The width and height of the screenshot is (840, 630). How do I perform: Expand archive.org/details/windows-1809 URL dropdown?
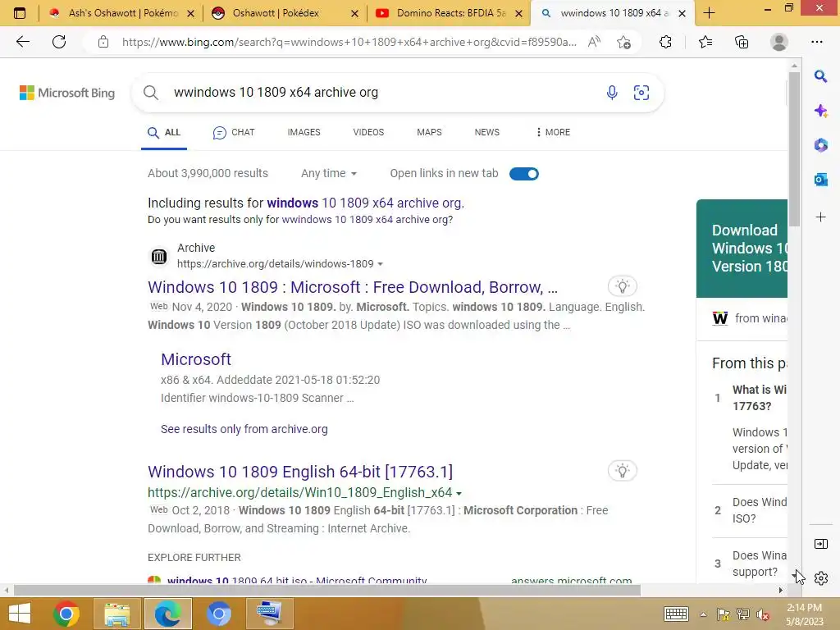pos(381,264)
